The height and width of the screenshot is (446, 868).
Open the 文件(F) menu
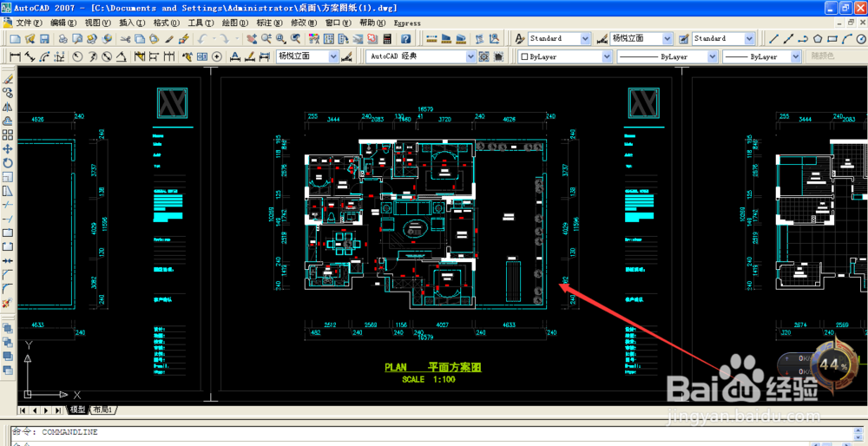[x=29, y=23]
